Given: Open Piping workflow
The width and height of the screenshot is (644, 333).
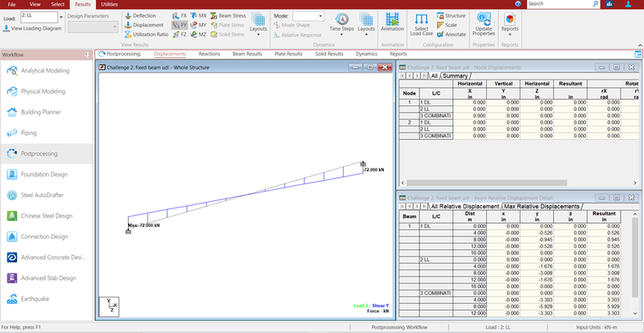Looking at the screenshot, I should coord(47,133).
